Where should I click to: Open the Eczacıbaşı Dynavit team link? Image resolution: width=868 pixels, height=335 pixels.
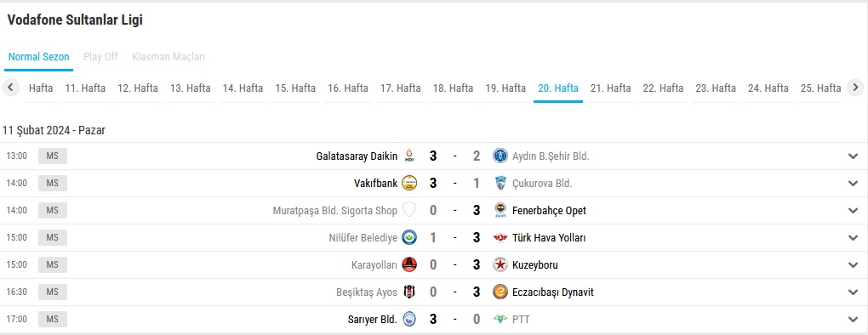click(x=553, y=292)
